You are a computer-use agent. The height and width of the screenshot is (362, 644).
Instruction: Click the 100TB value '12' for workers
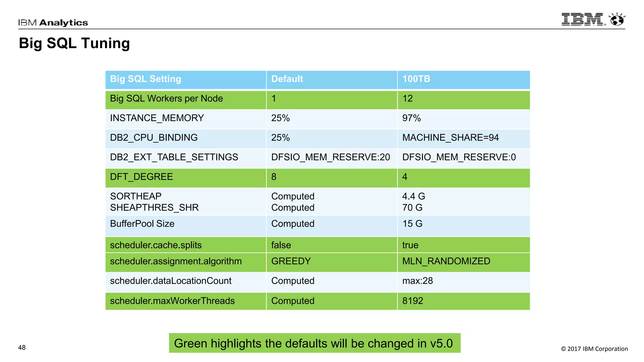tap(464, 100)
